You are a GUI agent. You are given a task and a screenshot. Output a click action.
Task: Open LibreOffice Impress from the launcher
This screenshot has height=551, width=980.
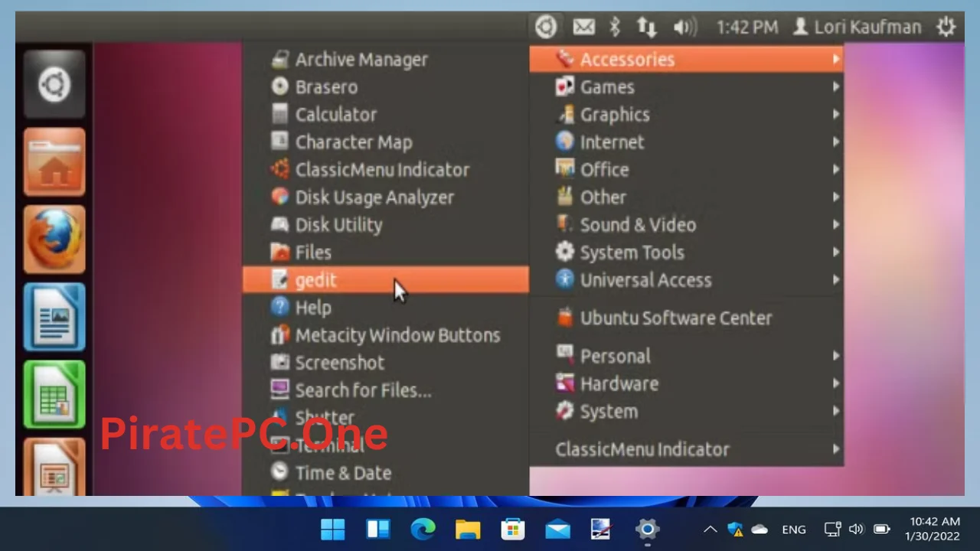54,467
